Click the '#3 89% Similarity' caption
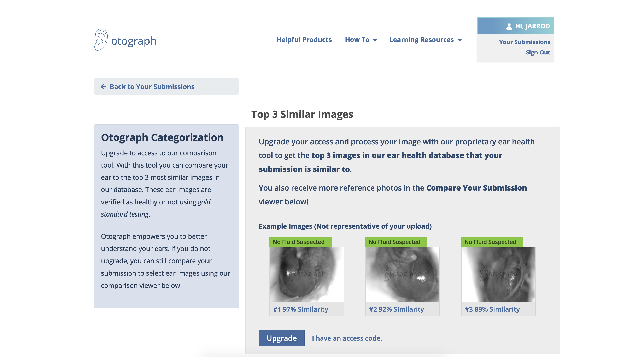This screenshot has height=357, width=644. pyautogui.click(x=492, y=309)
